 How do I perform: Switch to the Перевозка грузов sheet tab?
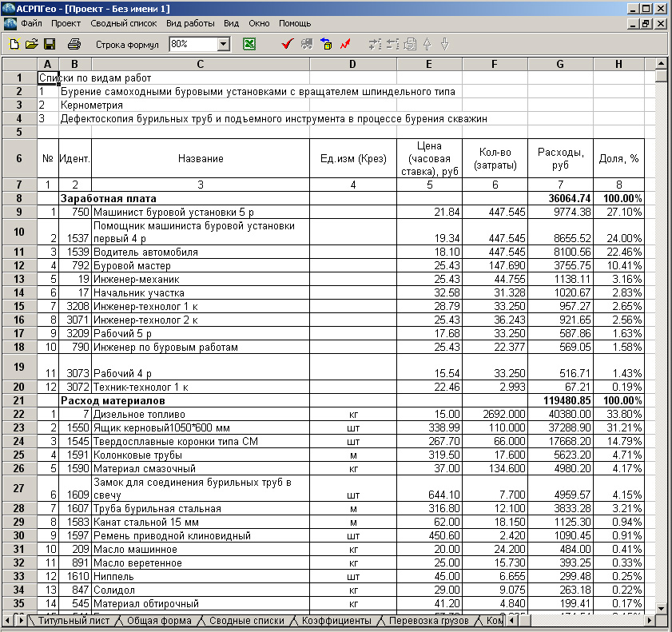point(428,621)
